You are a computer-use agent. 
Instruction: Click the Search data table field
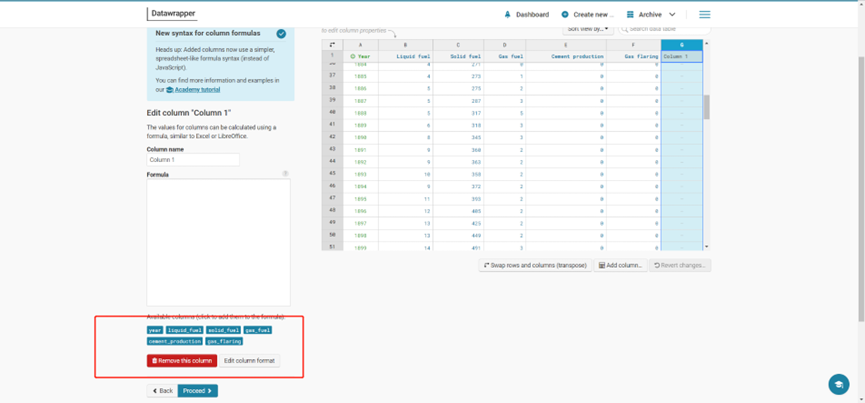coord(664,29)
